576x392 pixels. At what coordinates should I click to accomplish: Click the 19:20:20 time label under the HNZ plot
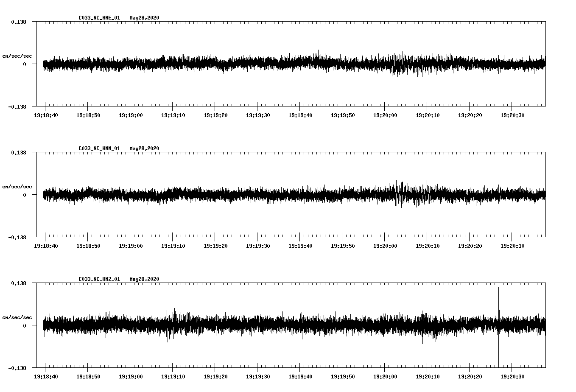(470, 376)
